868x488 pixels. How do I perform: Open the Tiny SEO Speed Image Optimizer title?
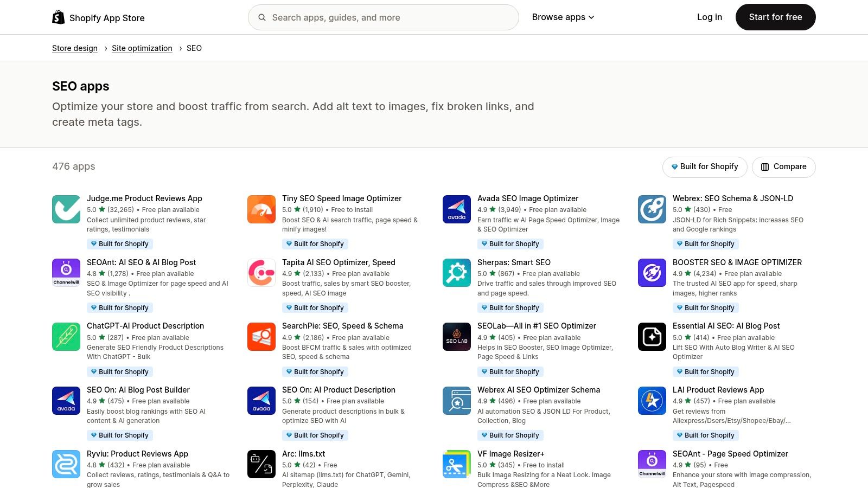(x=342, y=198)
